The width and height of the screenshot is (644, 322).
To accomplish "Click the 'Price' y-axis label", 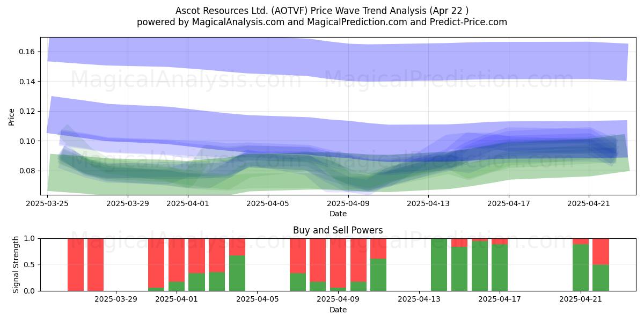I will (12, 116).
